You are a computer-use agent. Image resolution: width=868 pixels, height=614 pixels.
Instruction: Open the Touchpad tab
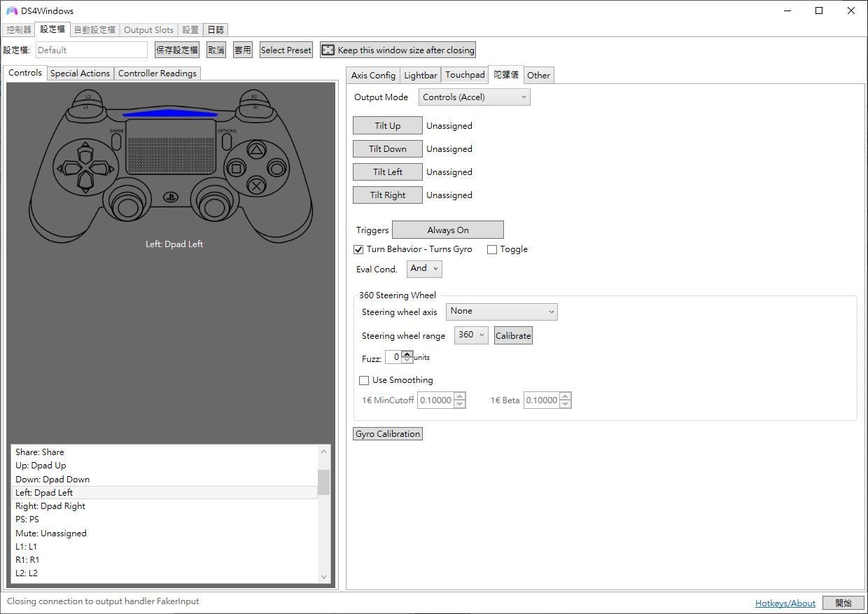coord(465,76)
